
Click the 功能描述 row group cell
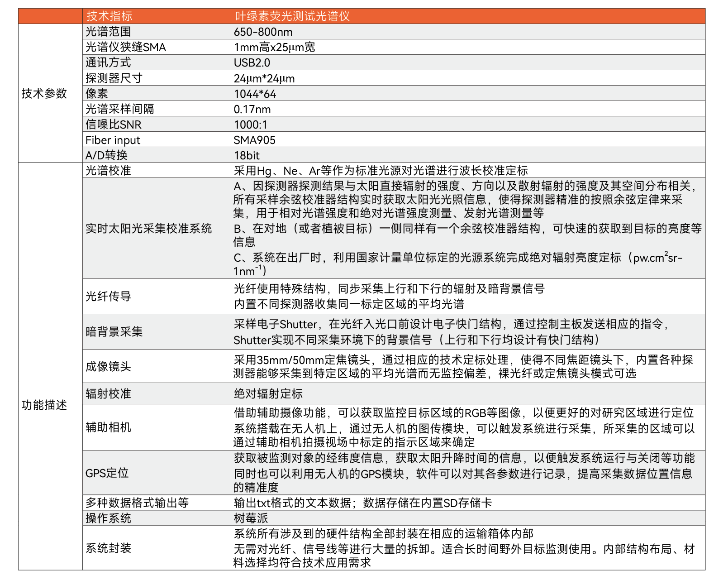44,405
